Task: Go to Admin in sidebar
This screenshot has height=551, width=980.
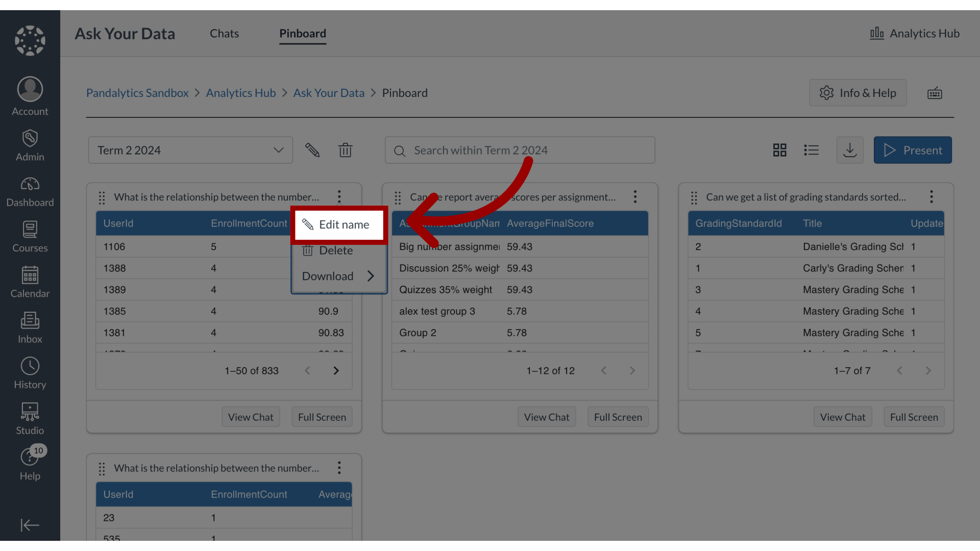Action: click(x=30, y=145)
